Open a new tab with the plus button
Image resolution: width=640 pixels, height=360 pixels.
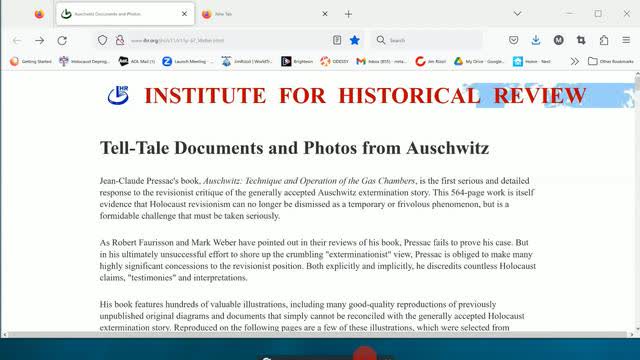348,14
